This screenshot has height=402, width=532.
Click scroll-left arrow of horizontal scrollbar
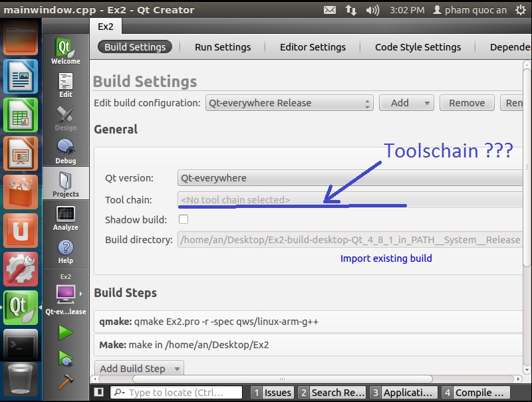coord(95,379)
